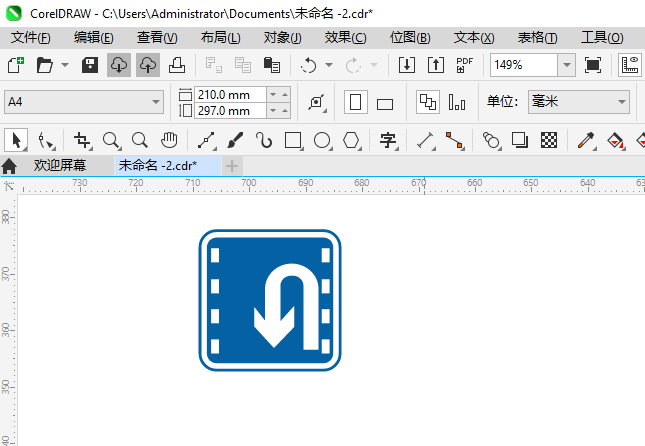This screenshot has height=446, width=645.
Task: Select the Color Eyedropper tool
Action: pos(586,140)
